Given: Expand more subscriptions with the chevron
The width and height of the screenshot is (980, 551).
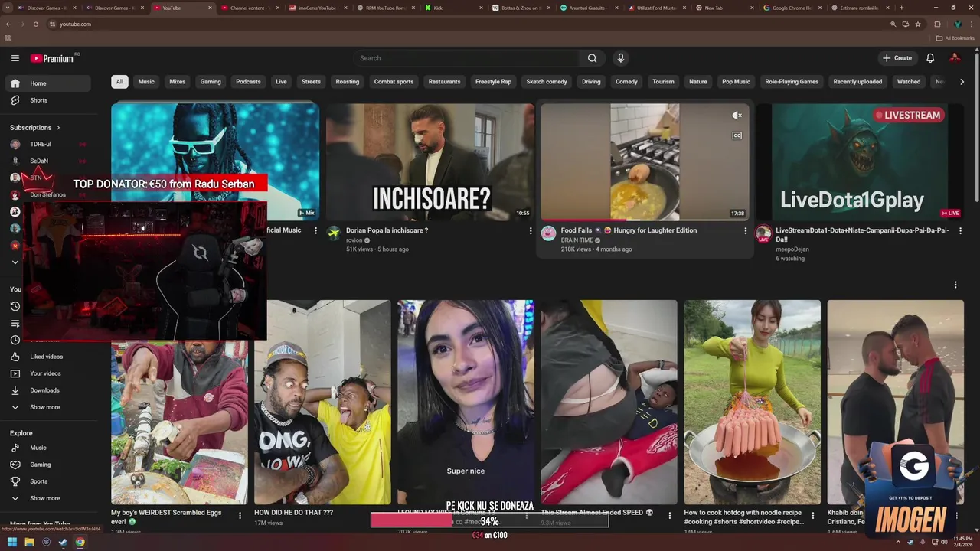Looking at the screenshot, I should tap(15, 262).
